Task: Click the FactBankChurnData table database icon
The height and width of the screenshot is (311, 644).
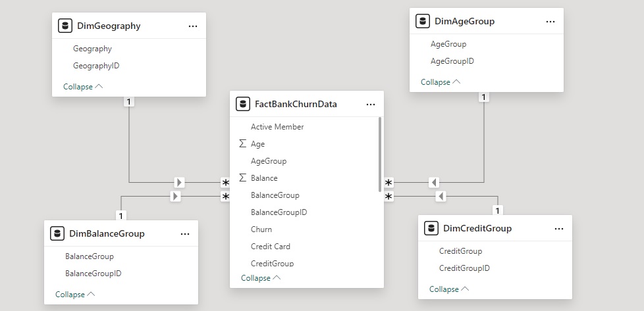Action: (x=243, y=104)
